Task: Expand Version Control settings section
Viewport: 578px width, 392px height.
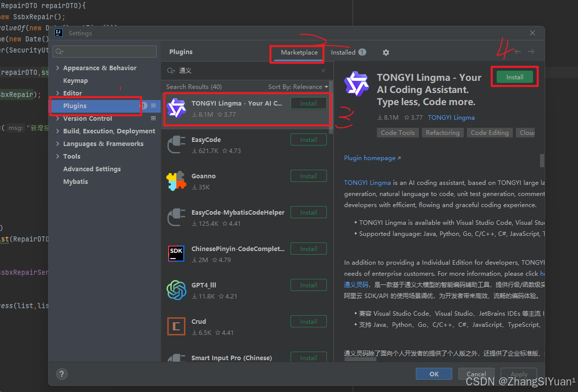Action: (x=58, y=118)
